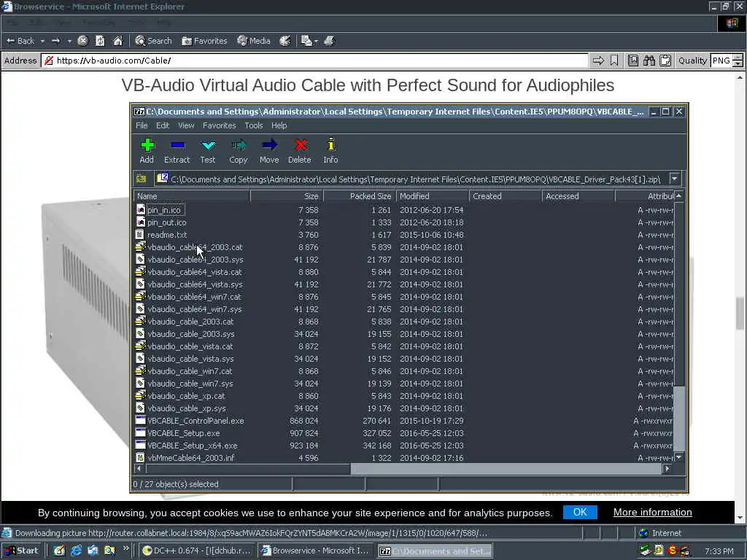Sort files by the Packed Size column
The width and height of the screenshot is (747, 560).
pos(359,196)
